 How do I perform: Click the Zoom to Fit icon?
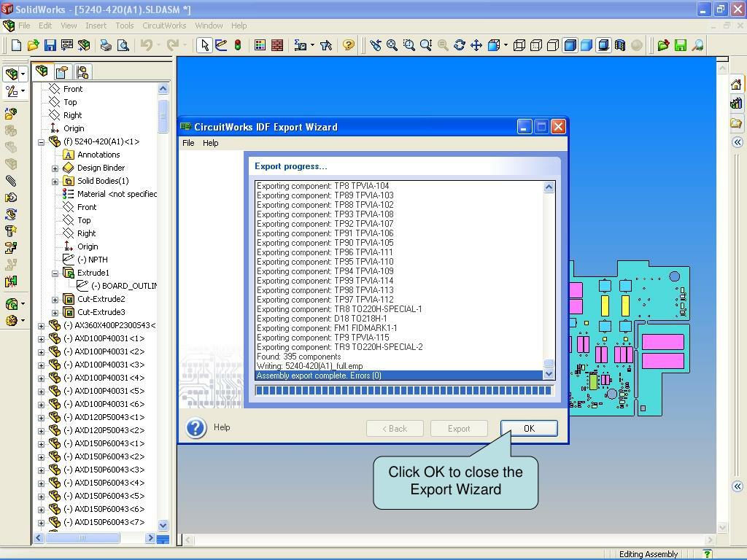click(392, 45)
